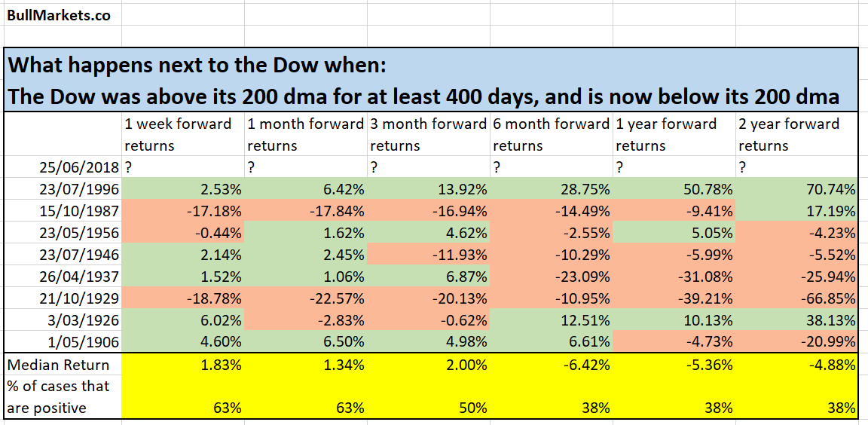Click the cell containing -17.18%

[x=184, y=211]
